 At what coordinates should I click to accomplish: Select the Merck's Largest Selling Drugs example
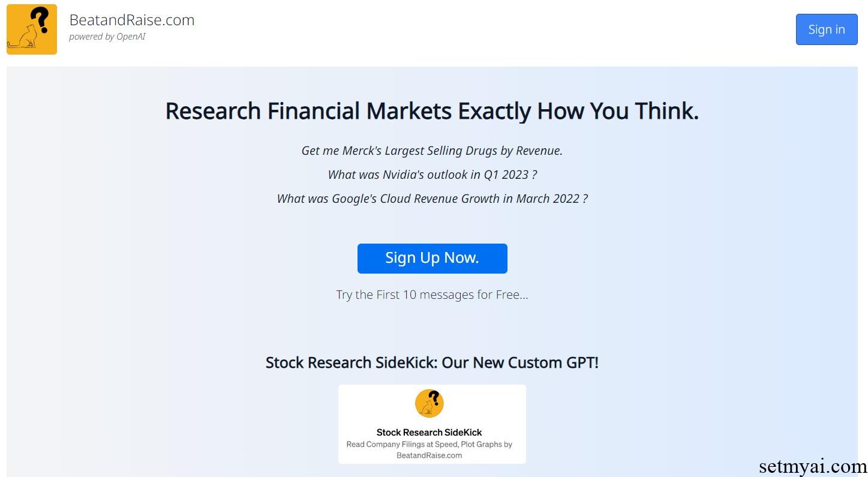(432, 151)
